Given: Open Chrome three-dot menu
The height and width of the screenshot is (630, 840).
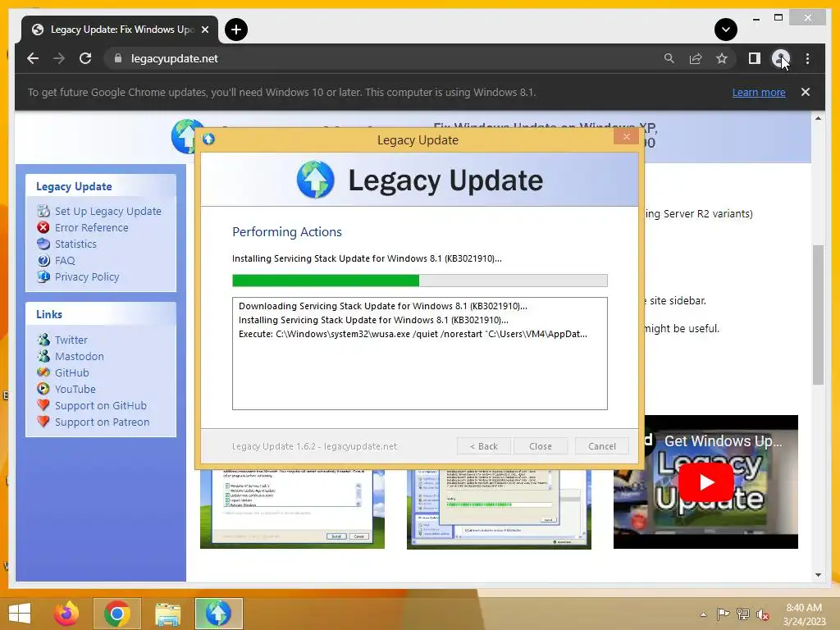Looking at the screenshot, I should coord(807,58).
